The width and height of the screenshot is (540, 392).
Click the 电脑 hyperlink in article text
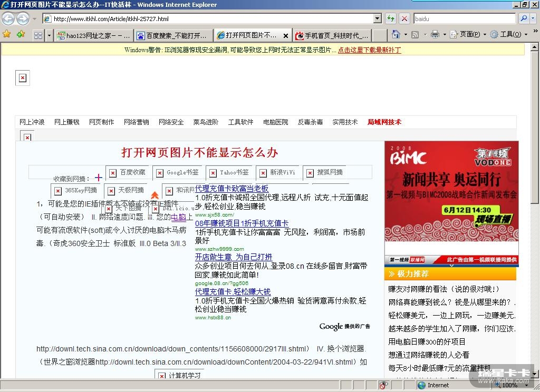179,217
